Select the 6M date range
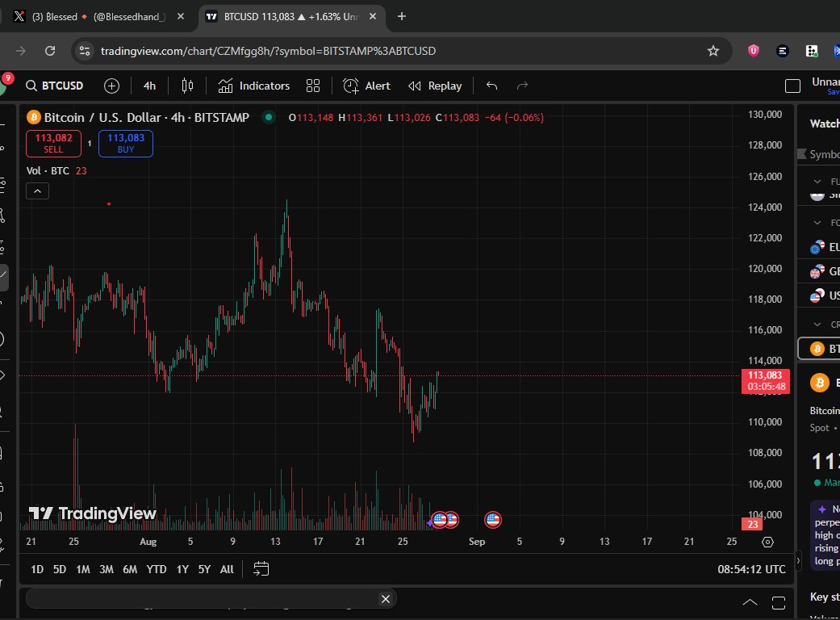The height and width of the screenshot is (620, 840). click(x=130, y=569)
